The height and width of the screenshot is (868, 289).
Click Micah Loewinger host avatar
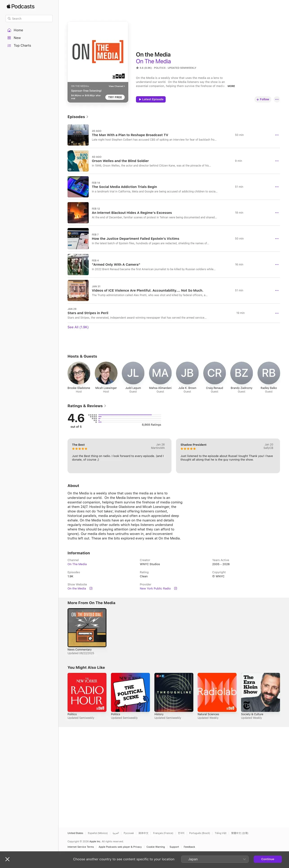(106, 373)
